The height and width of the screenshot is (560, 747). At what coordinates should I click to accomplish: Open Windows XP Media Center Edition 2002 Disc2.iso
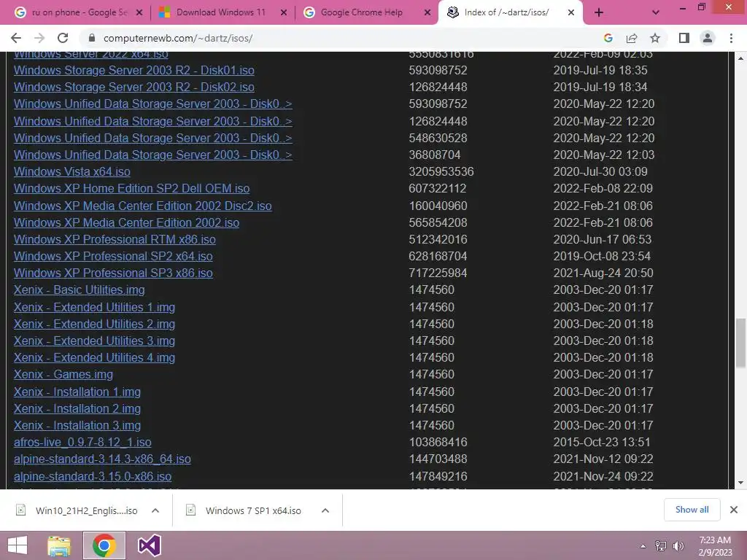click(142, 206)
